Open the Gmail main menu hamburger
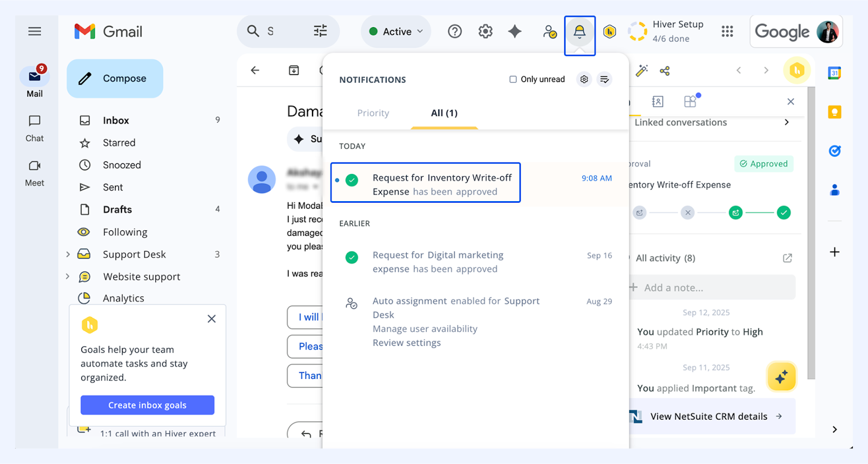The image size is (868, 464). (x=35, y=31)
